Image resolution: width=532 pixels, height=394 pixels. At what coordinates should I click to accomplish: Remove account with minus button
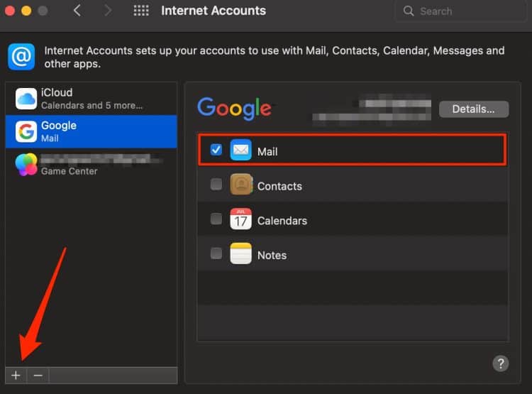click(x=38, y=376)
